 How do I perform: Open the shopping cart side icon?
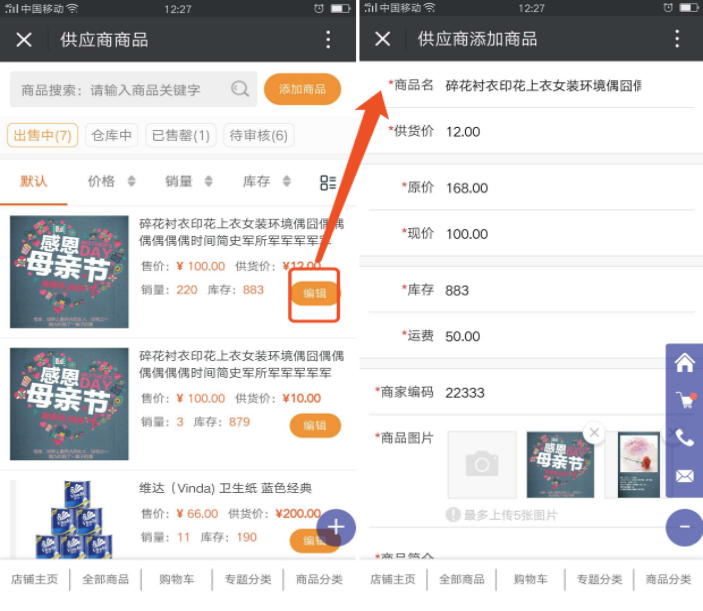coord(684,400)
